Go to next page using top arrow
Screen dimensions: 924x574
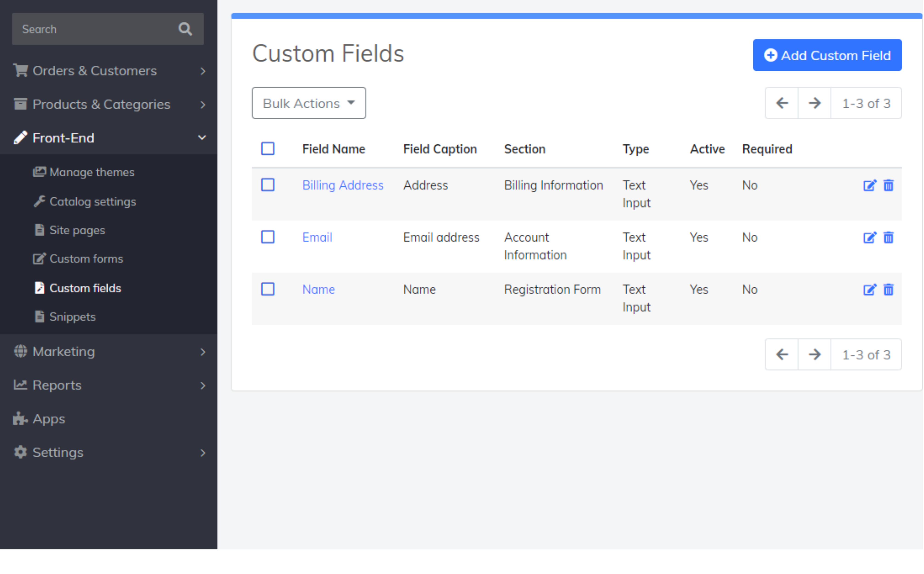point(814,103)
